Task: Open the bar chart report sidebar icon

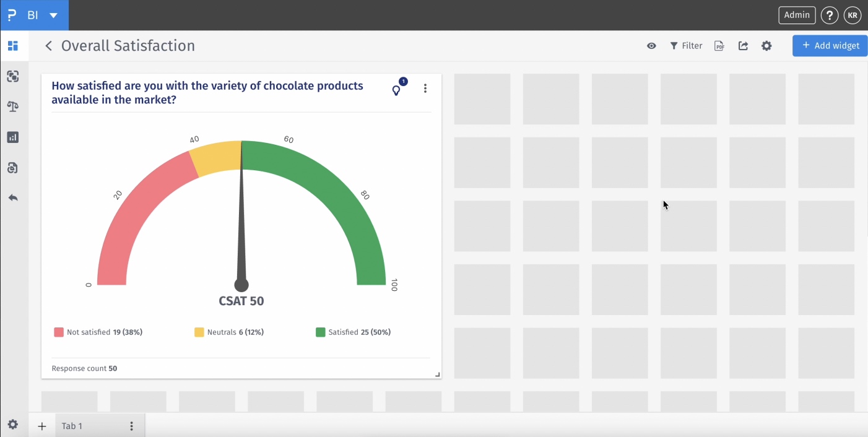Action: point(13,137)
